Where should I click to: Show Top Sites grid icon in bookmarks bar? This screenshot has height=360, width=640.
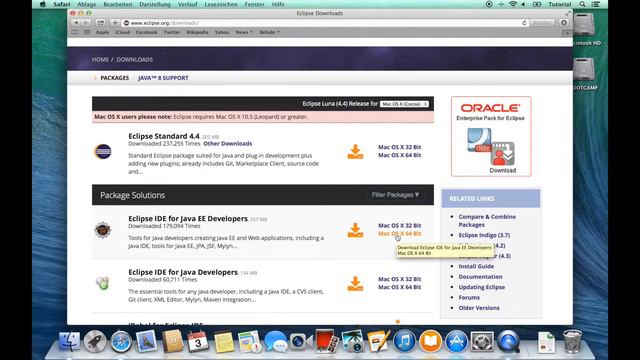[x=87, y=32]
